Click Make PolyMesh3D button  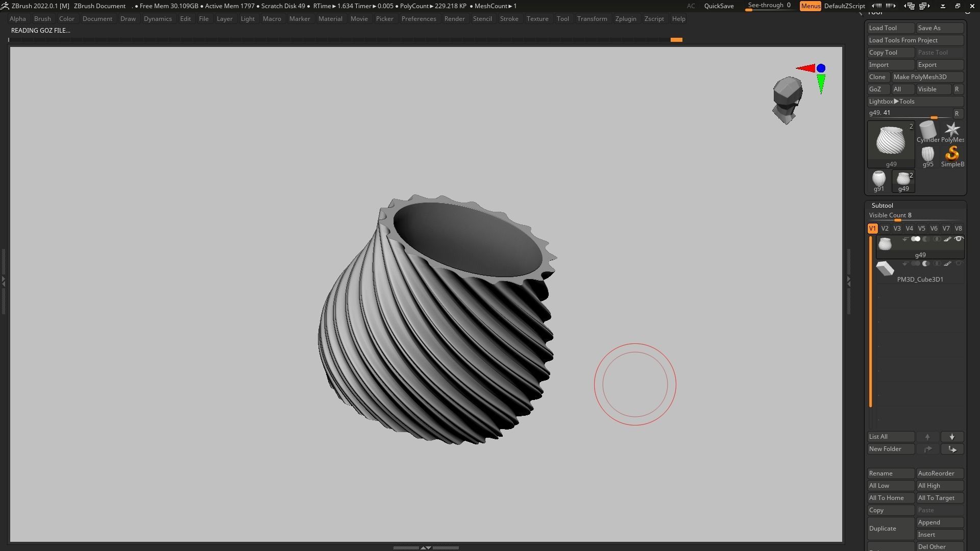927,77
